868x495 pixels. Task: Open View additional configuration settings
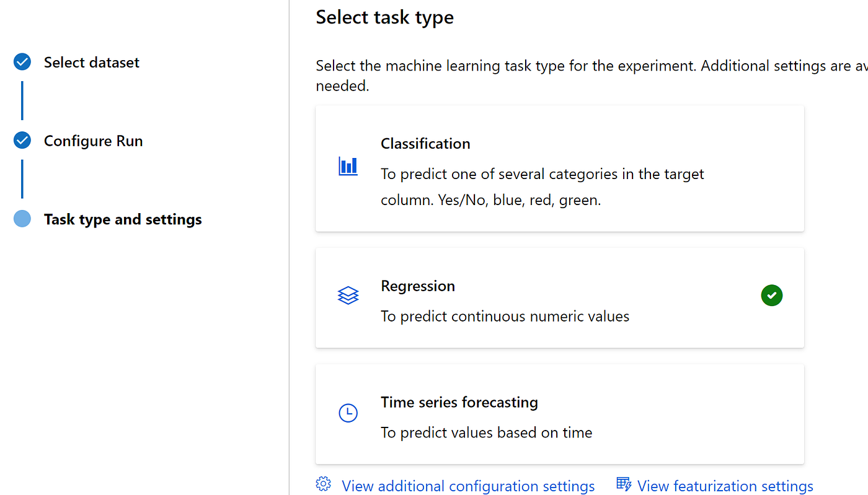[467, 485]
